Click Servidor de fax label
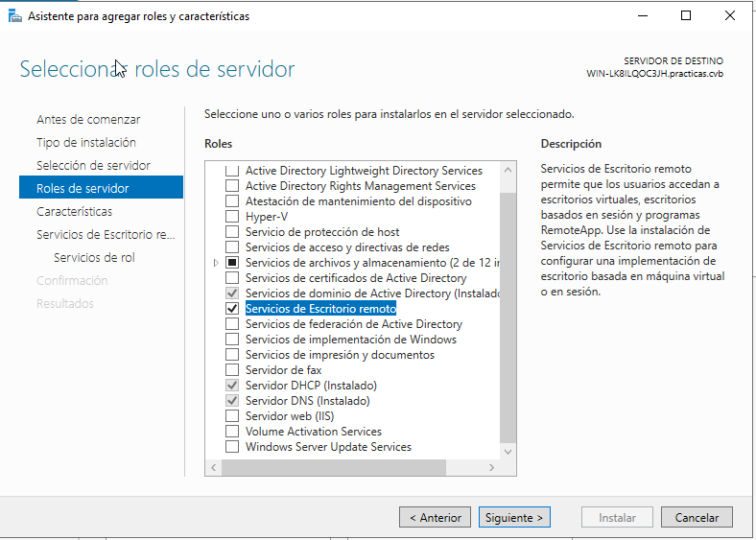Viewport: 756px width, 540px height. click(x=284, y=370)
